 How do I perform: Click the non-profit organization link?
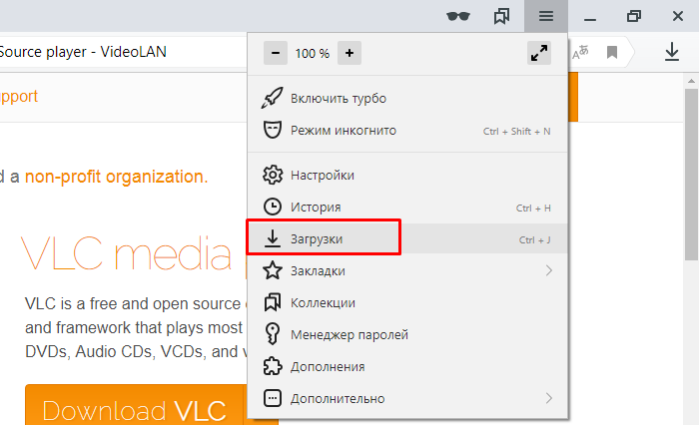pos(116,177)
